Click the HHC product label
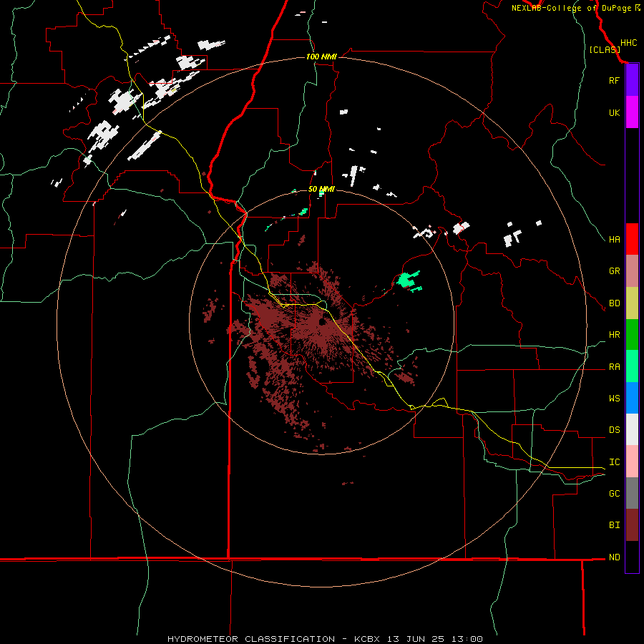Image resolution: width=644 pixels, height=644 pixels. point(628,43)
